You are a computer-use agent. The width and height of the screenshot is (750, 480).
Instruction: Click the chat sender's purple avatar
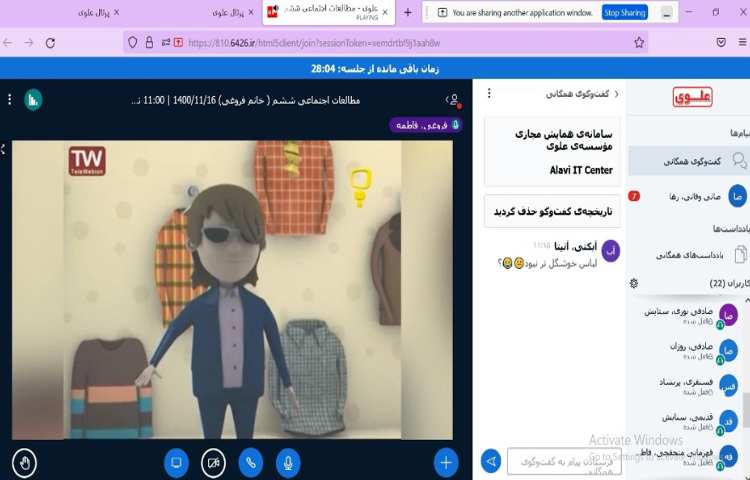610,251
